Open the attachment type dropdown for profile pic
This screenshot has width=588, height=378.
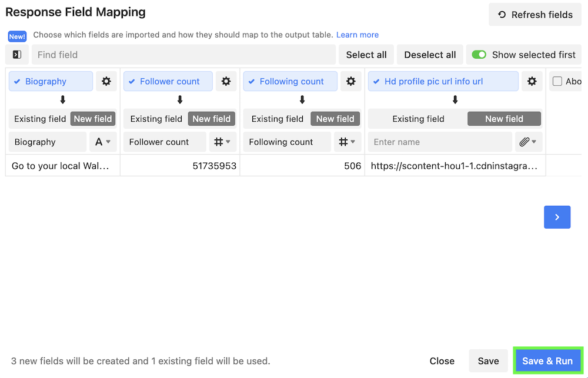528,142
